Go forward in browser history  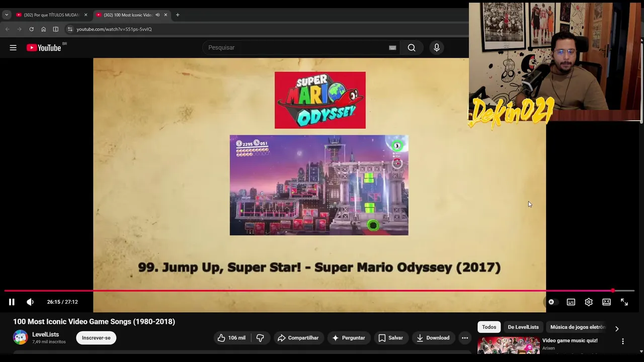tap(20, 29)
